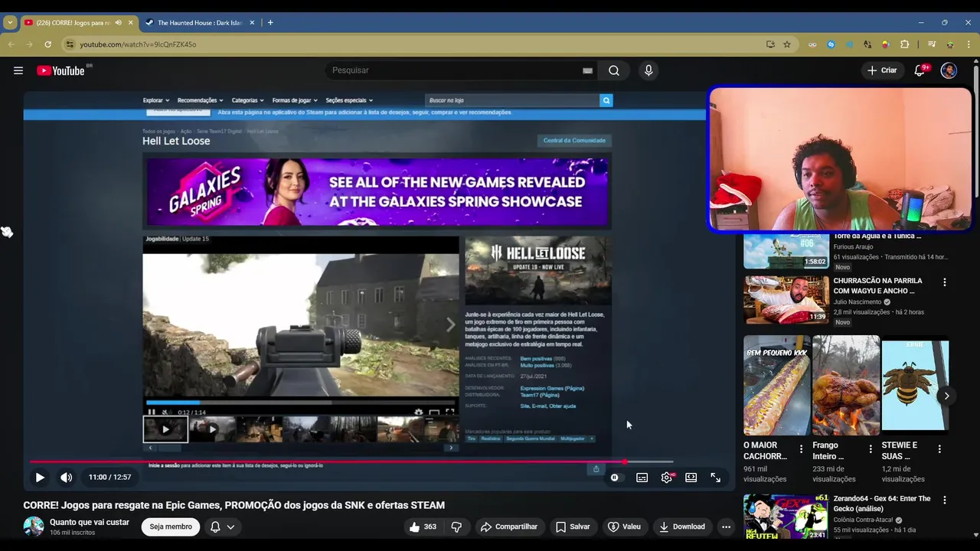Click the blue Shazam extension icon
This screenshot has height=551, width=980.
pos(831,44)
